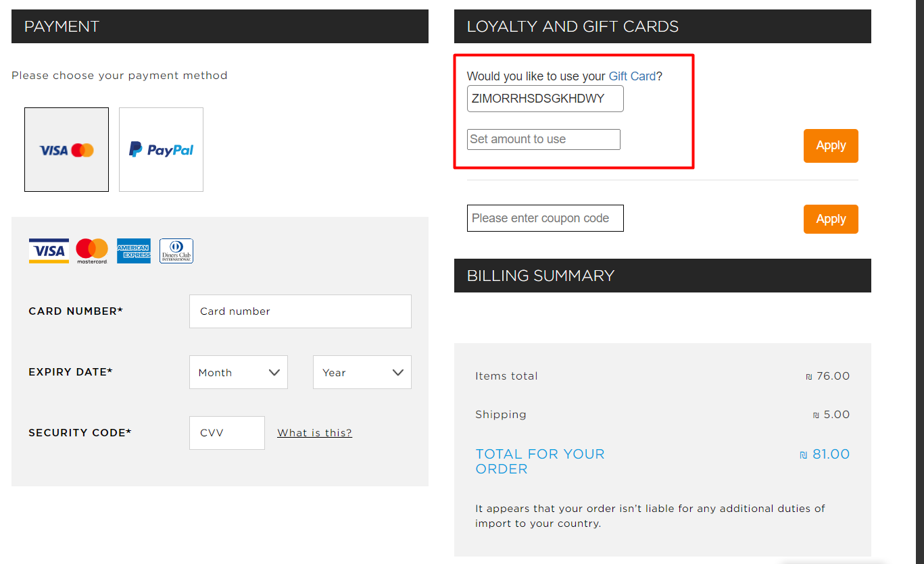Expand the expiry Year dropdown

(362, 372)
